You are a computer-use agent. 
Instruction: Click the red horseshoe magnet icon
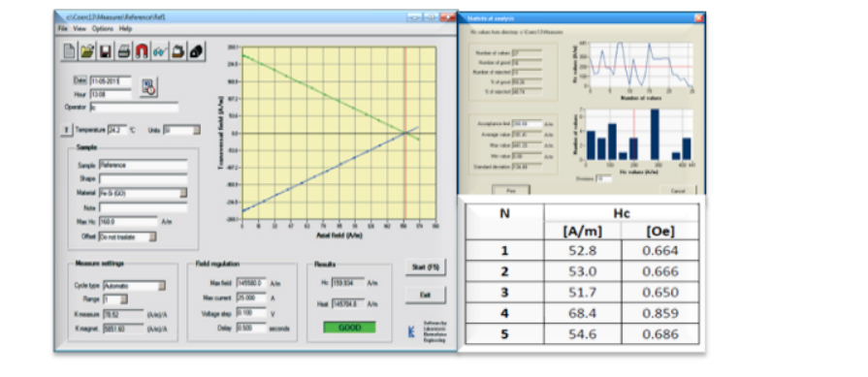(x=142, y=51)
